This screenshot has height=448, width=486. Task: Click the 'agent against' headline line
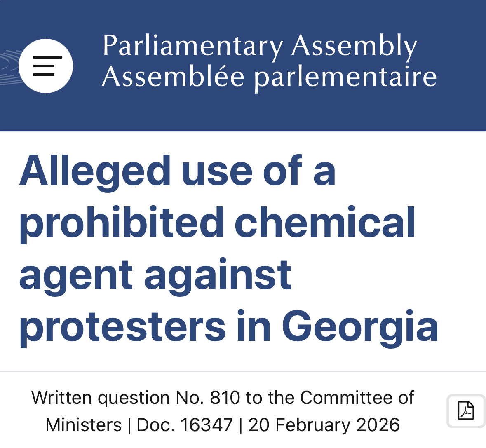(155, 274)
